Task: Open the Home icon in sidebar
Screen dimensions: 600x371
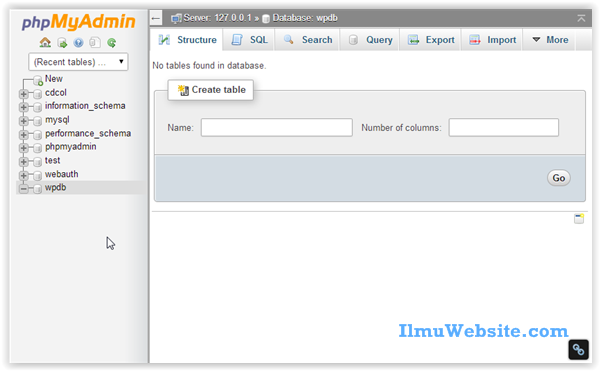Action: pos(45,42)
